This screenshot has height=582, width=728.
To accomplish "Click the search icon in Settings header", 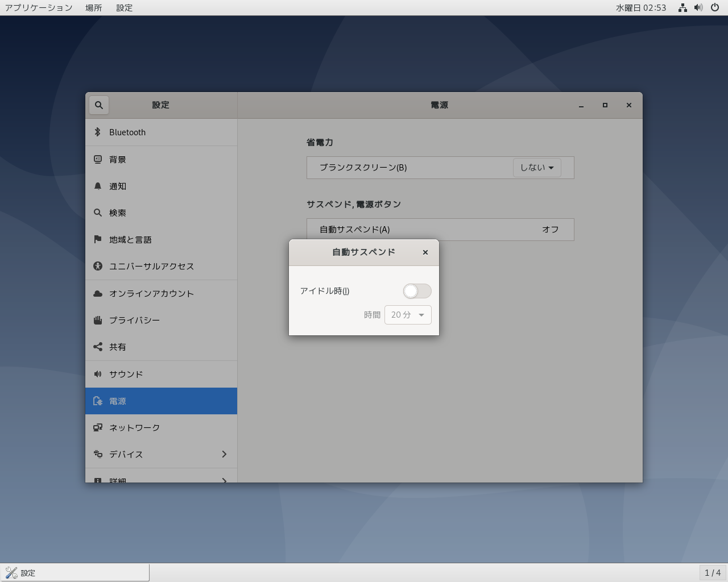I will (99, 105).
